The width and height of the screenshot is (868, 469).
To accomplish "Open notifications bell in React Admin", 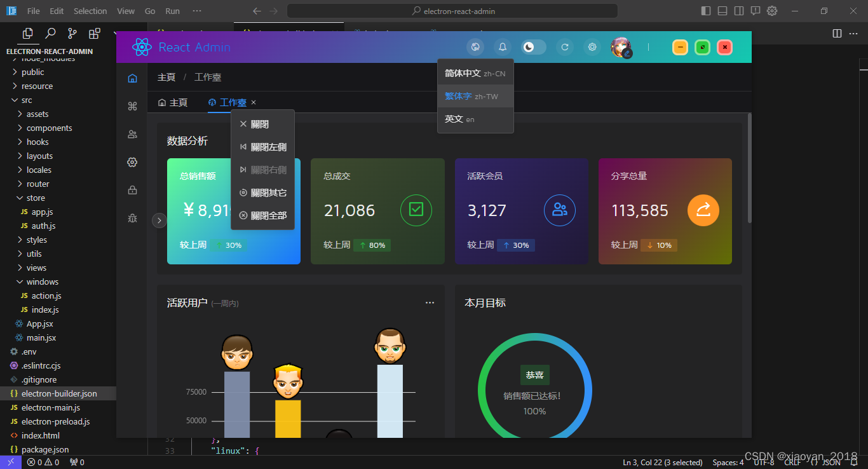I will (503, 47).
